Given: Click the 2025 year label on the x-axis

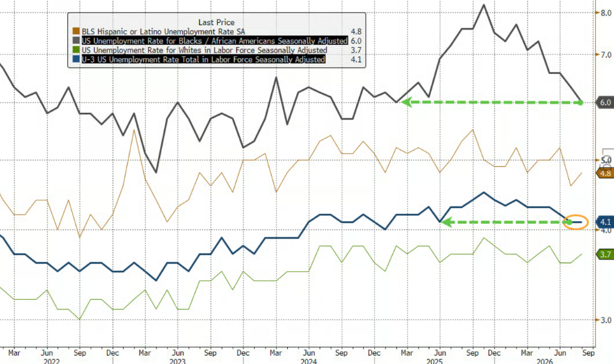Looking at the screenshot, I should pyautogui.click(x=435, y=361).
